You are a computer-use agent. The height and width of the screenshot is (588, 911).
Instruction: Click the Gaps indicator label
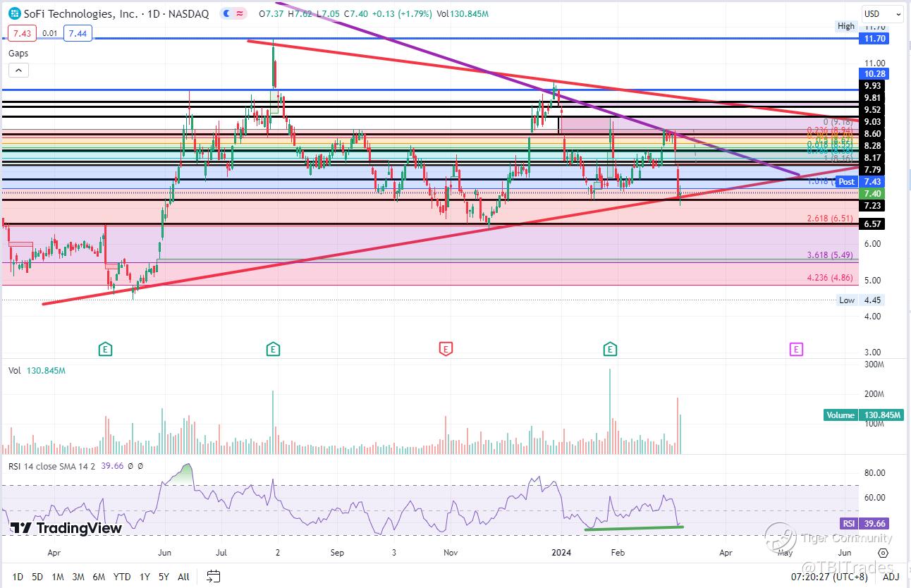tap(19, 53)
